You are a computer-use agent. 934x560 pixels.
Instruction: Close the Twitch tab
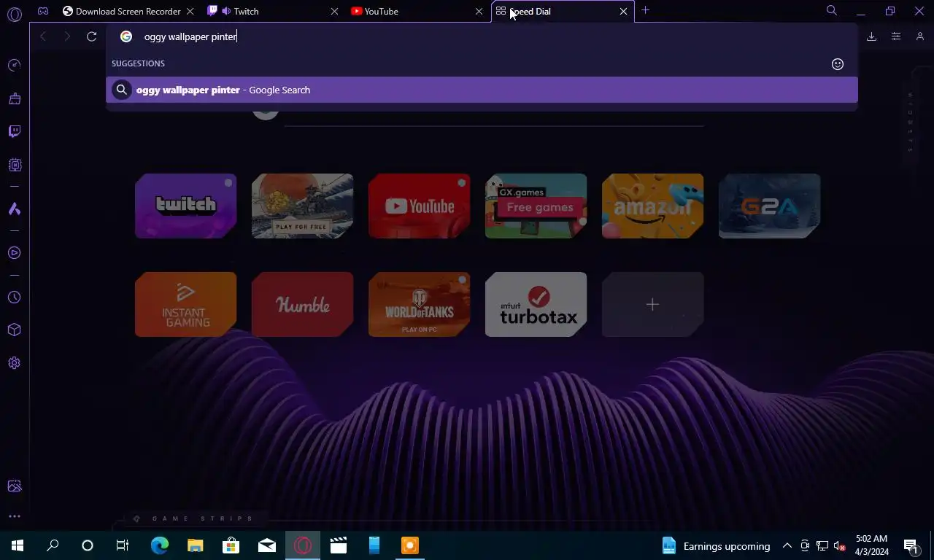click(x=335, y=12)
